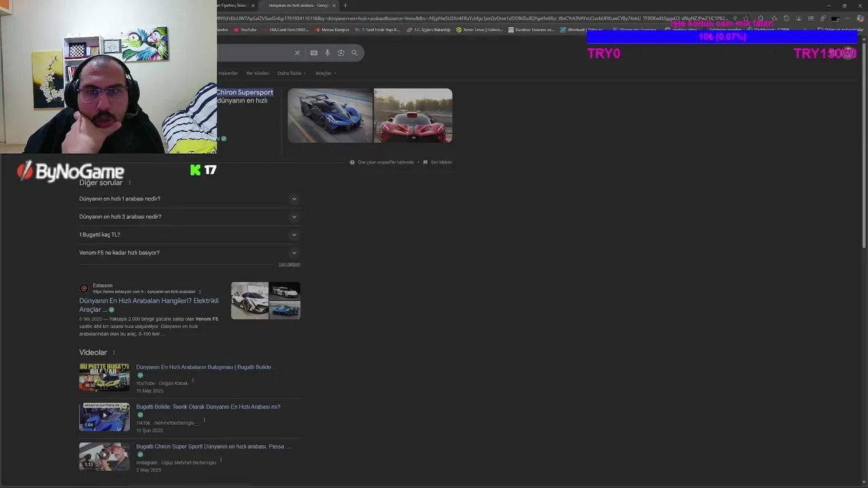Play the 1:13 Instagram video thumbnail
This screenshot has width=868, height=488.
(x=104, y=457)
